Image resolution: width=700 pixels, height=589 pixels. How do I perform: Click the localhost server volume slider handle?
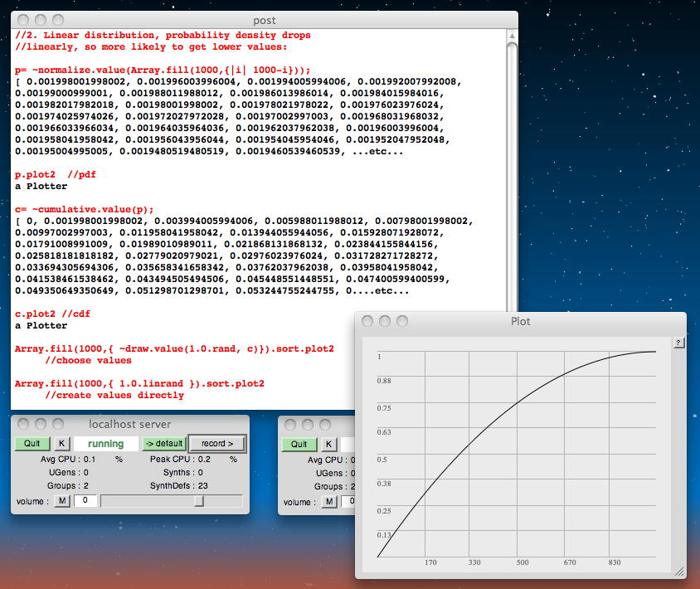pos(199,501)
